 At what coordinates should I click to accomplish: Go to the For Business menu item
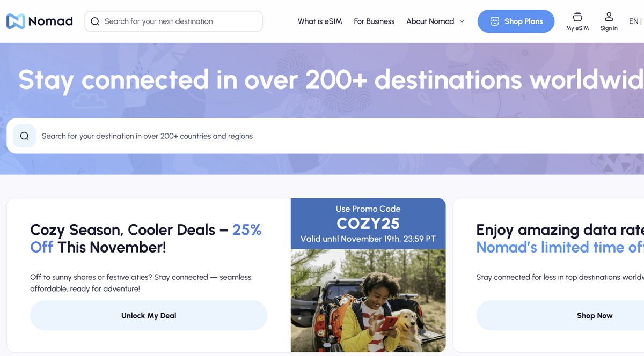coord(374,21)
